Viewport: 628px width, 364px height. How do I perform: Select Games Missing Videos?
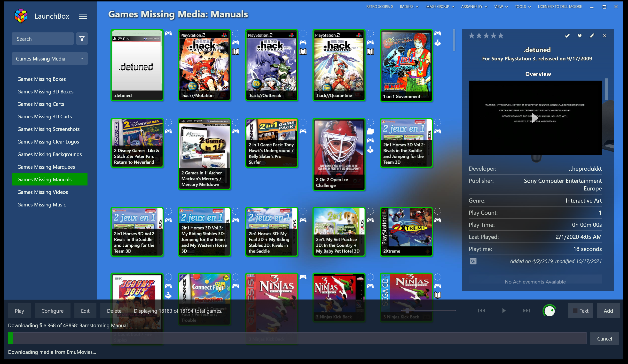(x=43, y=192)
